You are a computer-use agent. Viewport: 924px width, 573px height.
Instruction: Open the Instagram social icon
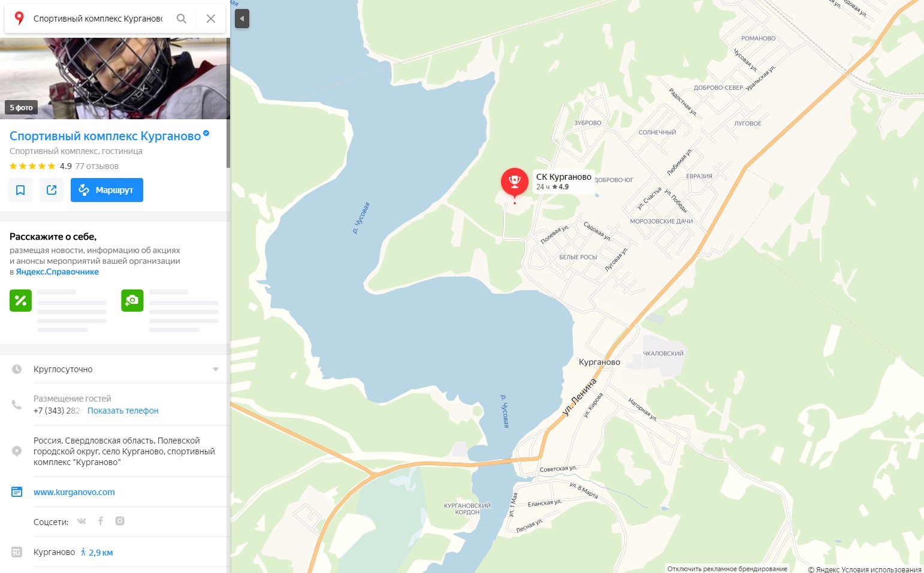[120, 521]
